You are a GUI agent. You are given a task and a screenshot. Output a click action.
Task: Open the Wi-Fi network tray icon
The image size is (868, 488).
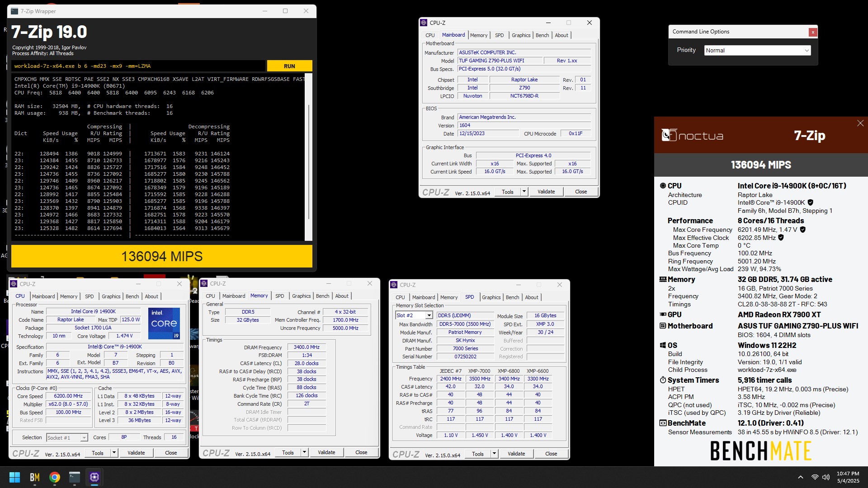pos(815,477)
